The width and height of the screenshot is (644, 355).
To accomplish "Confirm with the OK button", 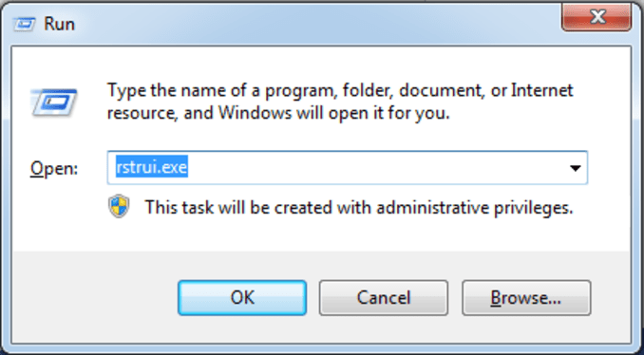I will pyautogui.click(x=242, y=297).
